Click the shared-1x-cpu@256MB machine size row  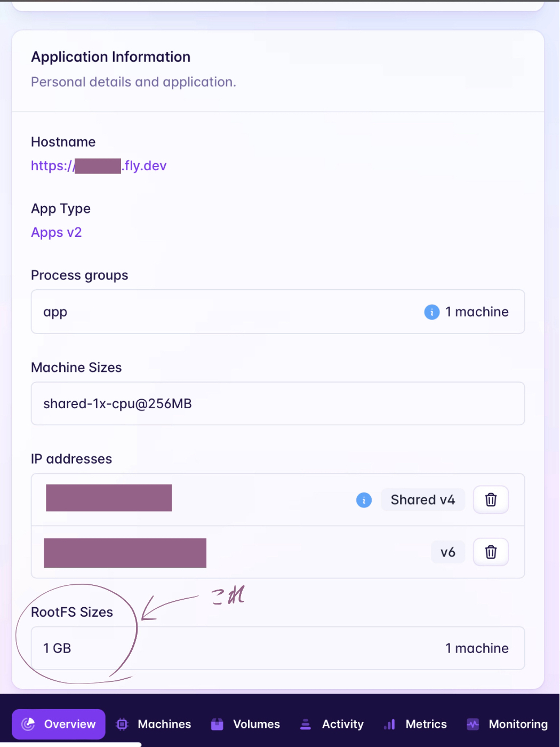(277, 404)
